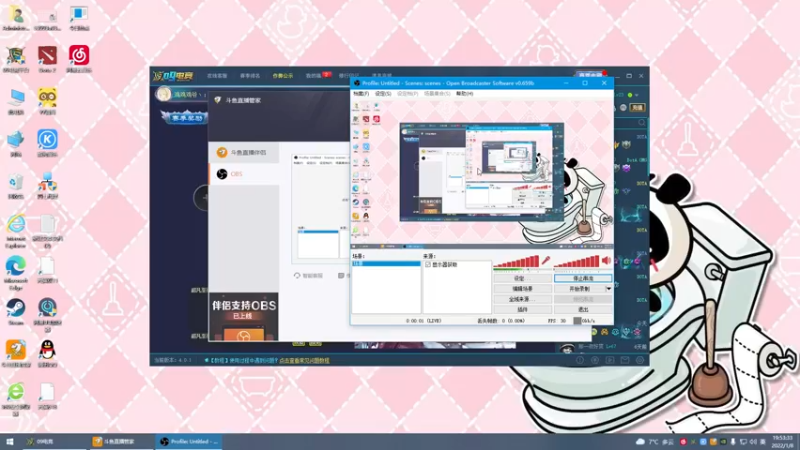Viewport: 800px width, 450px height.
Task: Click the OBS microphone volume icon
Action: tap(546, 260)
